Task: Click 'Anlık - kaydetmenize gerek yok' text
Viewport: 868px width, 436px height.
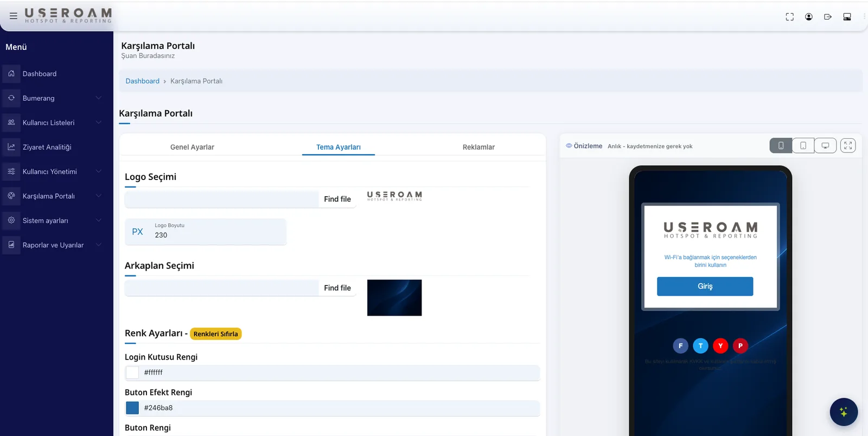Action: tap(650, 146)
